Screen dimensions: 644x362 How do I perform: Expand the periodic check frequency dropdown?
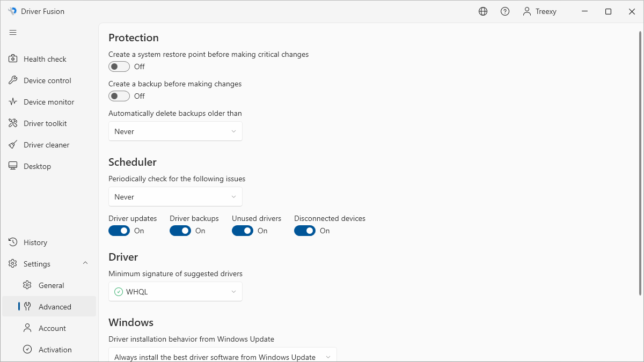click(175, 197)
